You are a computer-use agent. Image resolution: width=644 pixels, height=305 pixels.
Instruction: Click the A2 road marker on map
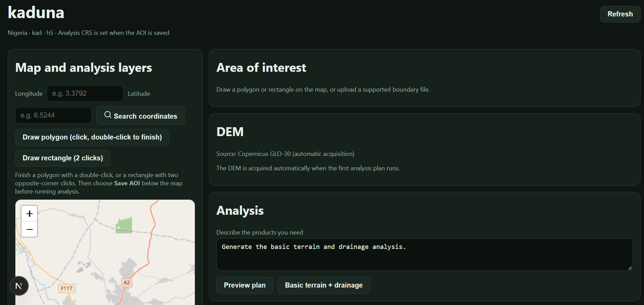[127, 282]
